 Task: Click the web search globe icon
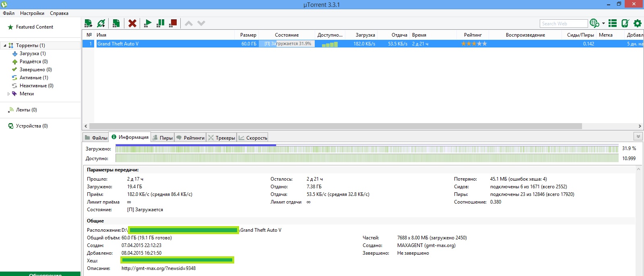594,23
